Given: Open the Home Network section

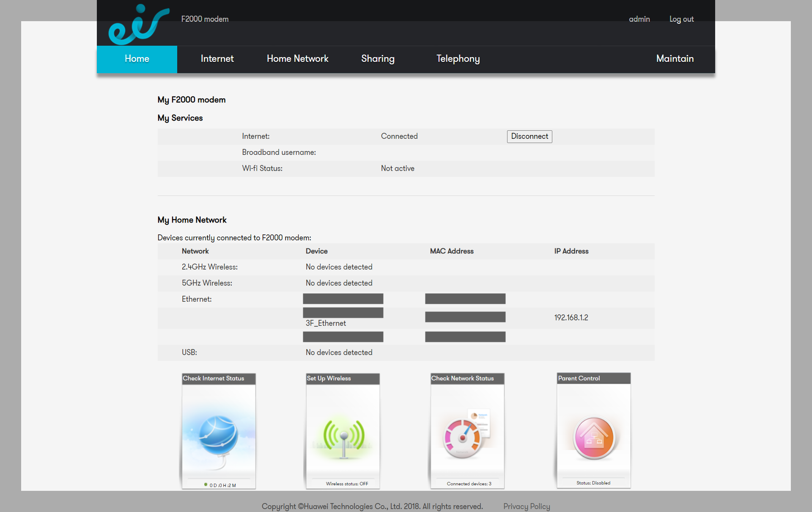Looking at the screenshot, I should 297,59.
